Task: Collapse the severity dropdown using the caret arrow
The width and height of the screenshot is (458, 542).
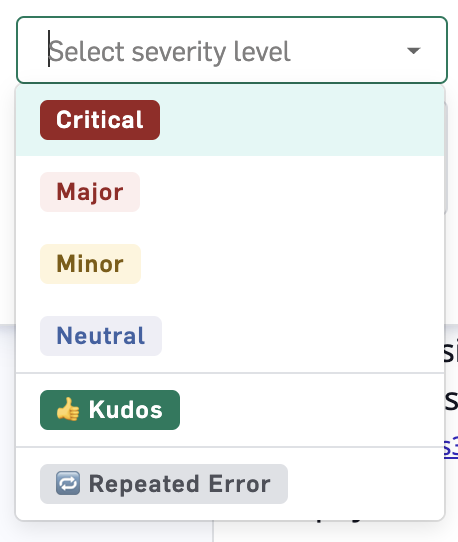Action: pyautogui.click(x=413, y=50)
